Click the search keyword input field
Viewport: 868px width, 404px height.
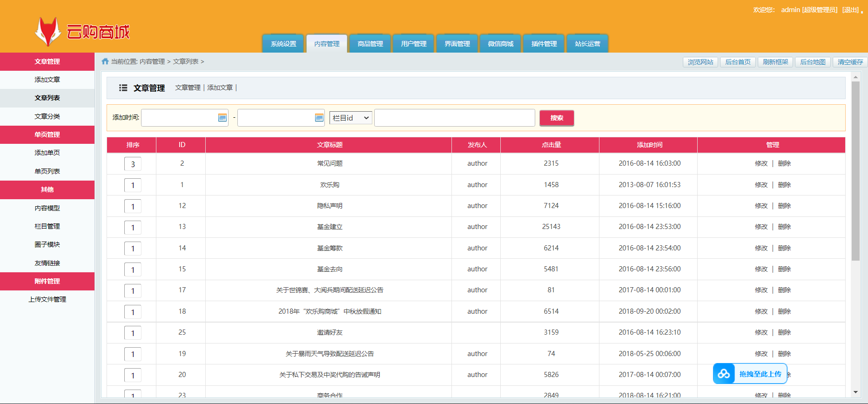tap(455, 118)
